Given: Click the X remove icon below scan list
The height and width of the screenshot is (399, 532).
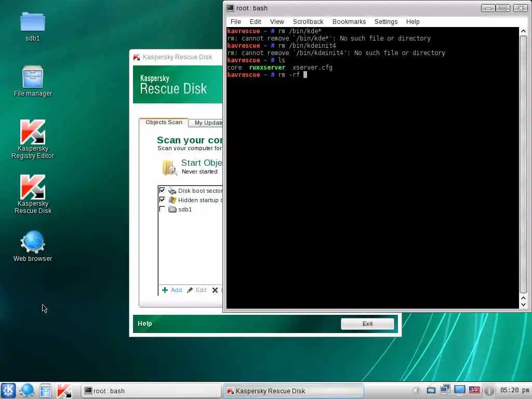Looking at the screenshot, I should 215,290.
